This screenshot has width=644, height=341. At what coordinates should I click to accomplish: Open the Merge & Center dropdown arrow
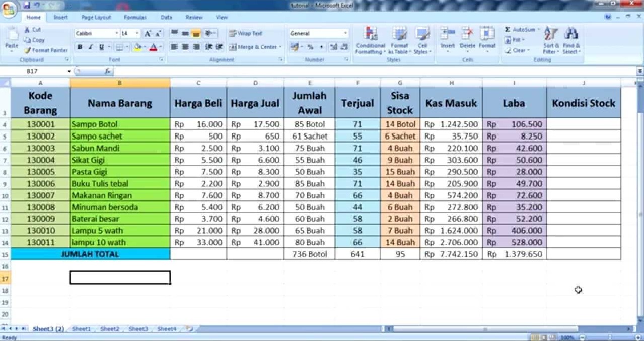tap(280, 47)
